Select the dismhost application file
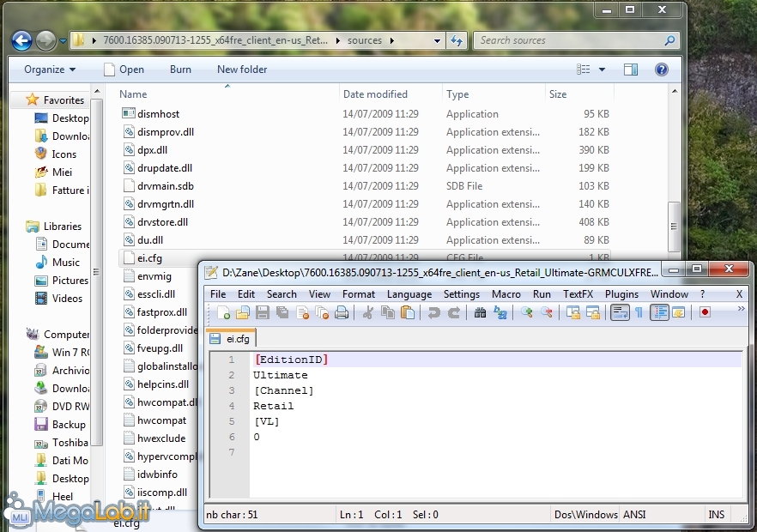 (x=365, y=114)
